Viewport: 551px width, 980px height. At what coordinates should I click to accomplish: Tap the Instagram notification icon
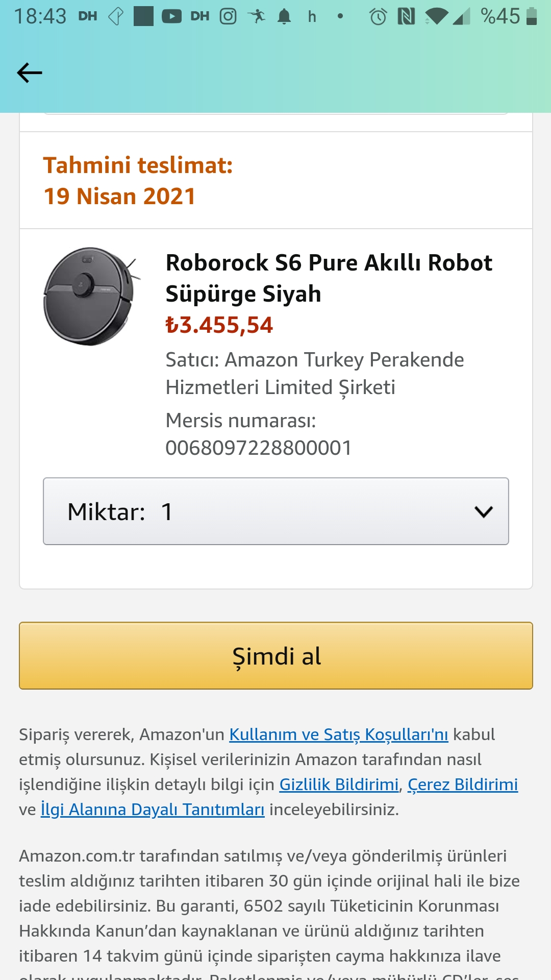pyautogui.click(x=228, y=16)
